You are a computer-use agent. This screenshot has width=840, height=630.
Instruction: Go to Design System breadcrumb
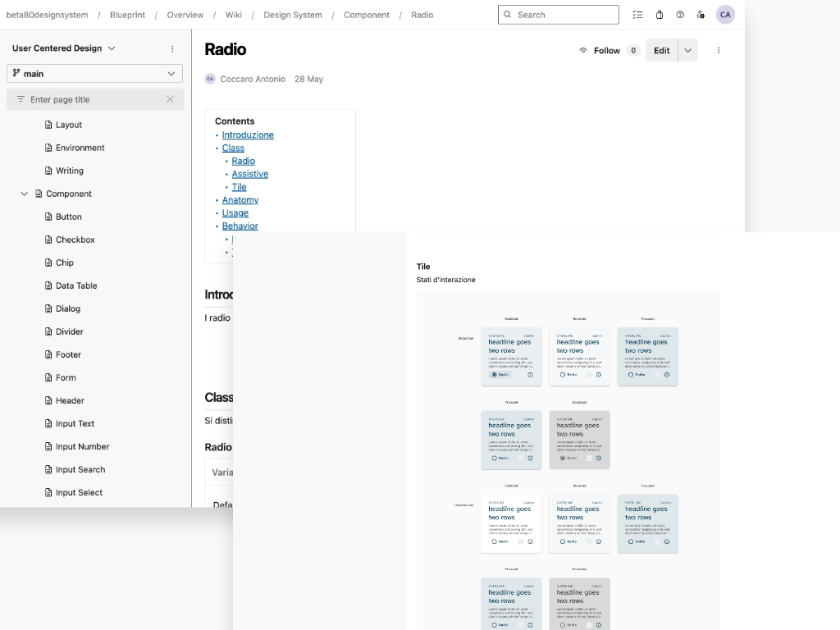coord(293,15)
